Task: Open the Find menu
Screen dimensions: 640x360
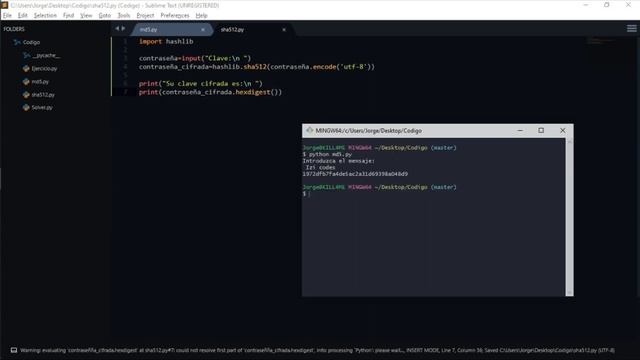Action: (68, 16)
